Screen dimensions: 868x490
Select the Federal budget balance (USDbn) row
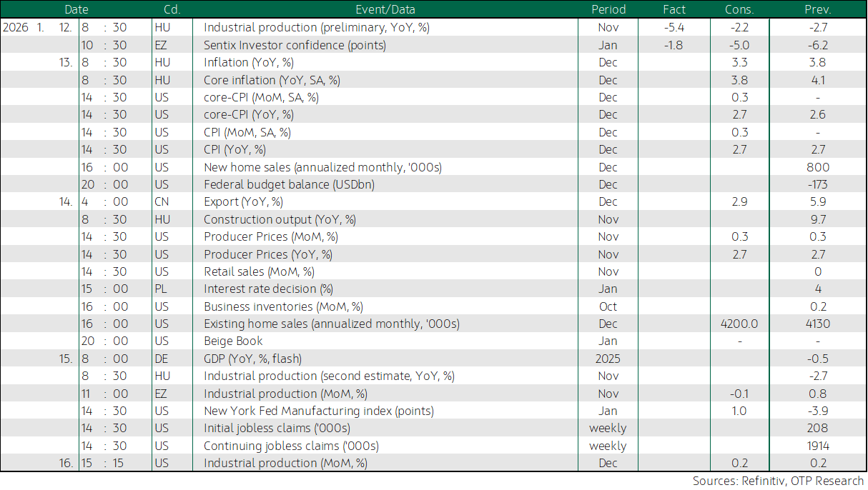433,184
